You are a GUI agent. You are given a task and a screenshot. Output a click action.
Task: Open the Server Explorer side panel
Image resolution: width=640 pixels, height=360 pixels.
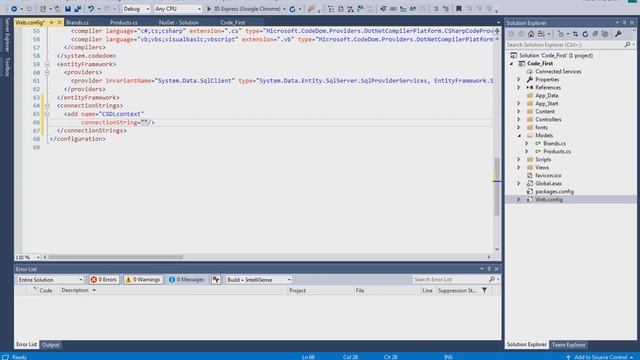(x=7, y=35)
